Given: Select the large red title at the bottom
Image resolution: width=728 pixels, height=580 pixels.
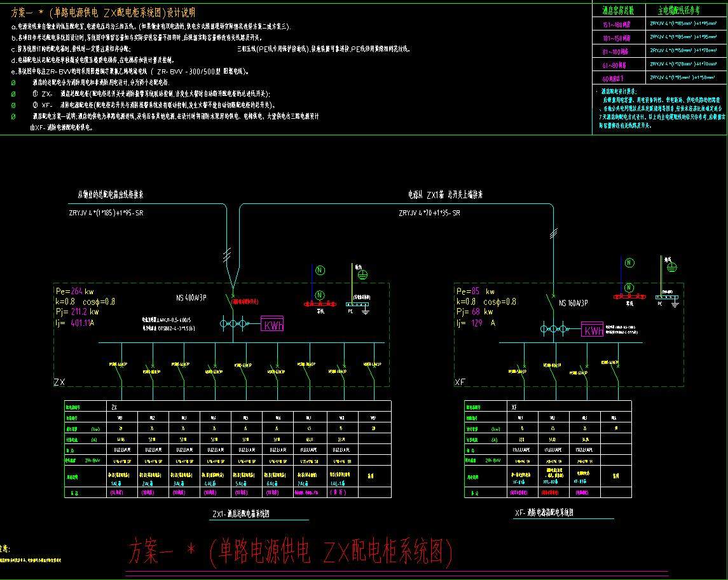Looking at the screenshot, I should (291, 551).
